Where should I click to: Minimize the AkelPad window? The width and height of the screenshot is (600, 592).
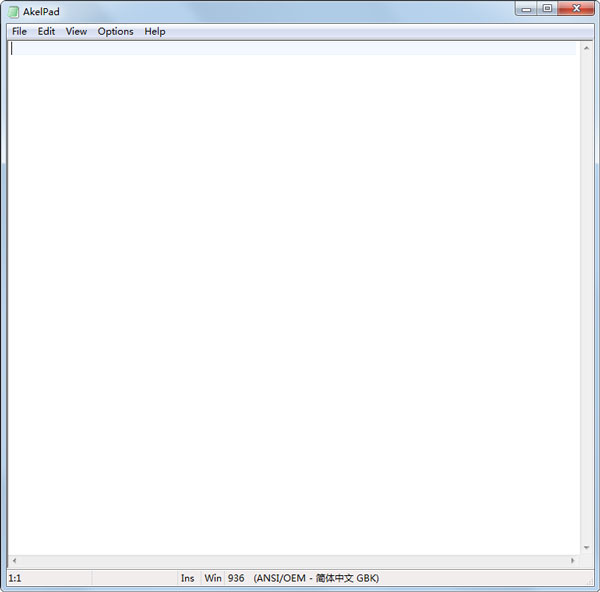[x=527, y=9]
